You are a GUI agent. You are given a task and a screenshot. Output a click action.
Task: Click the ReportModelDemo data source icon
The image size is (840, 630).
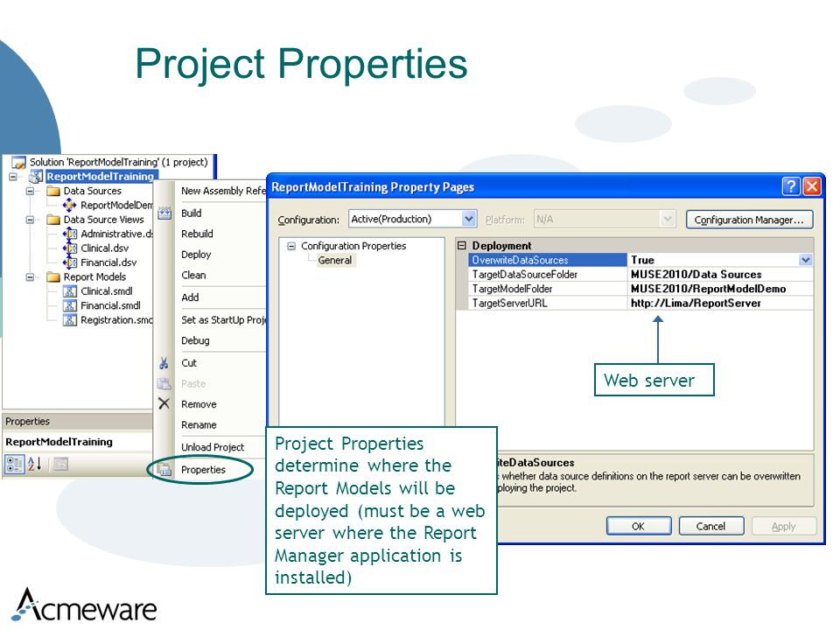point(70,205)
